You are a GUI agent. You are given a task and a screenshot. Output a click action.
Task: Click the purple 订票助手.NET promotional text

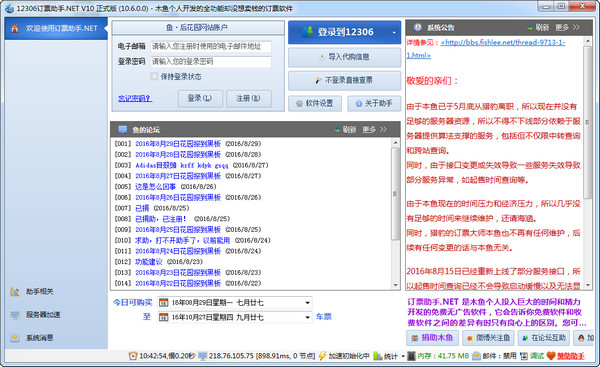pos(496,312)
